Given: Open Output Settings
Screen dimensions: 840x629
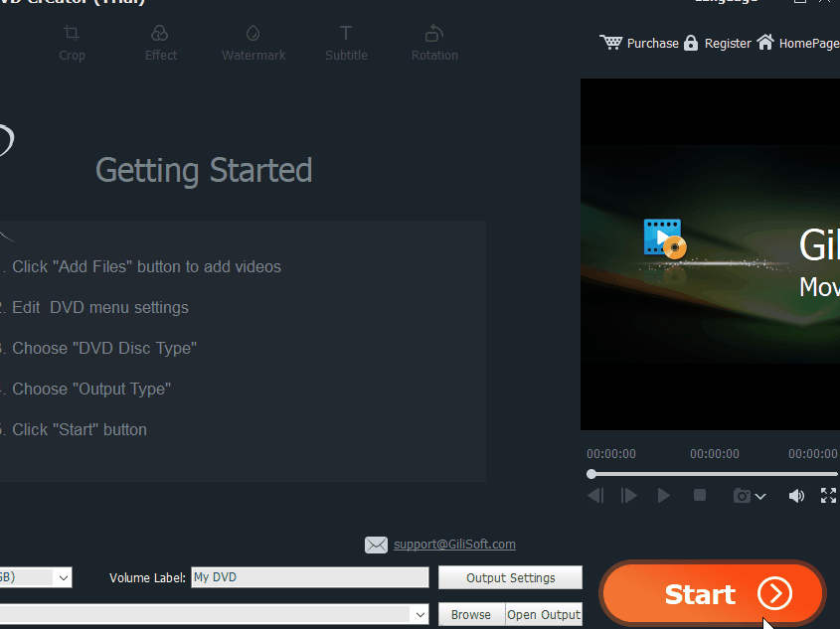Looking at the screenshot, I should click(510, 577).
